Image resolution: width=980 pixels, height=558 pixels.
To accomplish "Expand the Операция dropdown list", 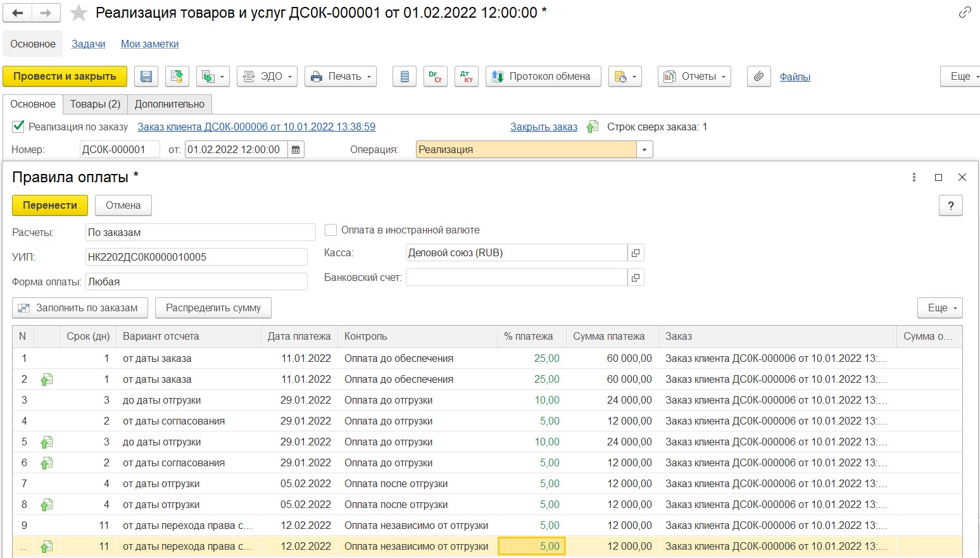I will tap(644, 150).
